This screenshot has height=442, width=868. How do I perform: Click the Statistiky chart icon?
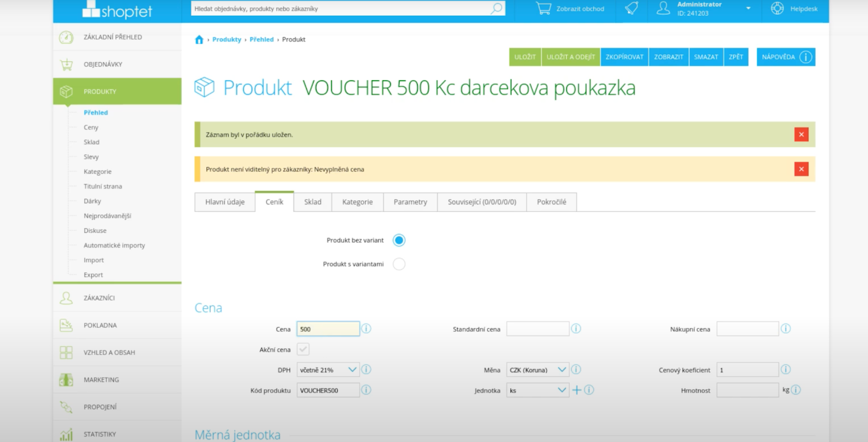(66, 434)
